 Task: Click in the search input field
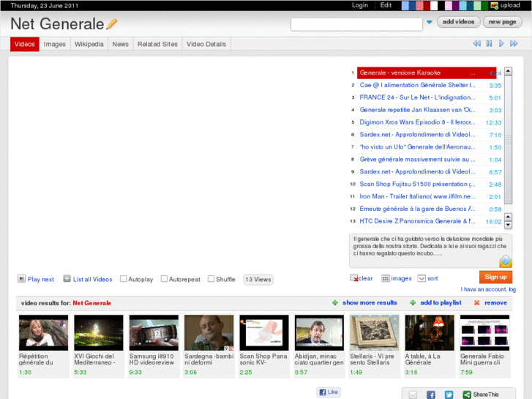click(x=356, y=24)
